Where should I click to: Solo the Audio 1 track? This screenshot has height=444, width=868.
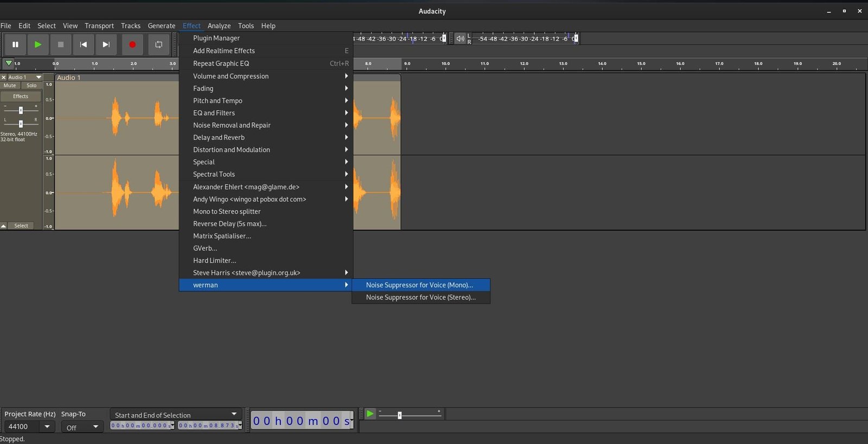coord(31,85)
